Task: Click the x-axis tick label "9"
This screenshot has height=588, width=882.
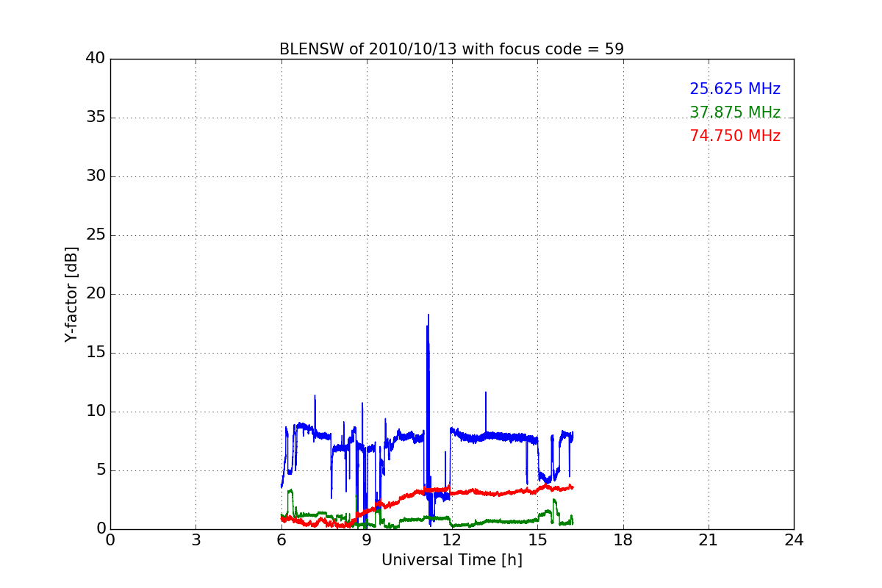Action: pos(367,539)
